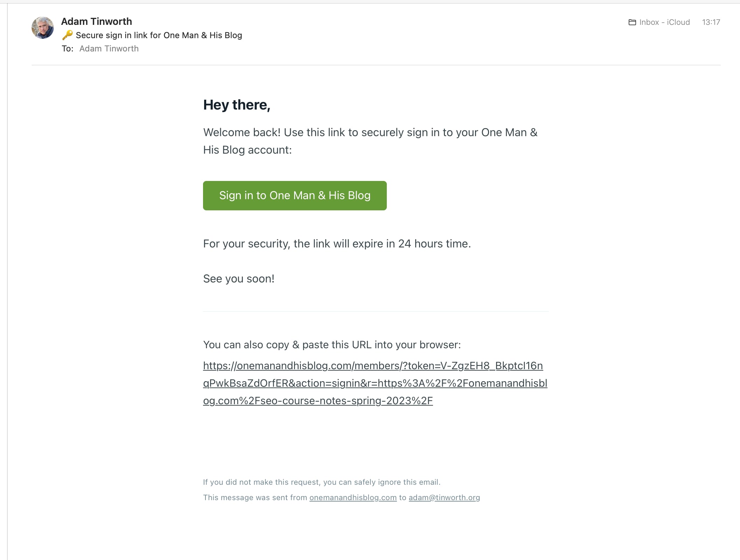Click the sender name Adam Tinworth
The image size is (740, 560).
coord(97,21)
